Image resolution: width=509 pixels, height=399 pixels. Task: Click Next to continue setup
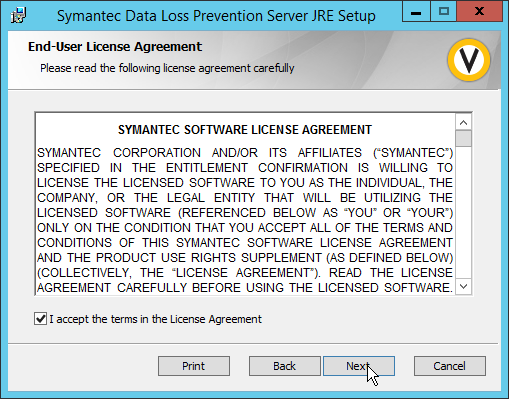point(359,366)
